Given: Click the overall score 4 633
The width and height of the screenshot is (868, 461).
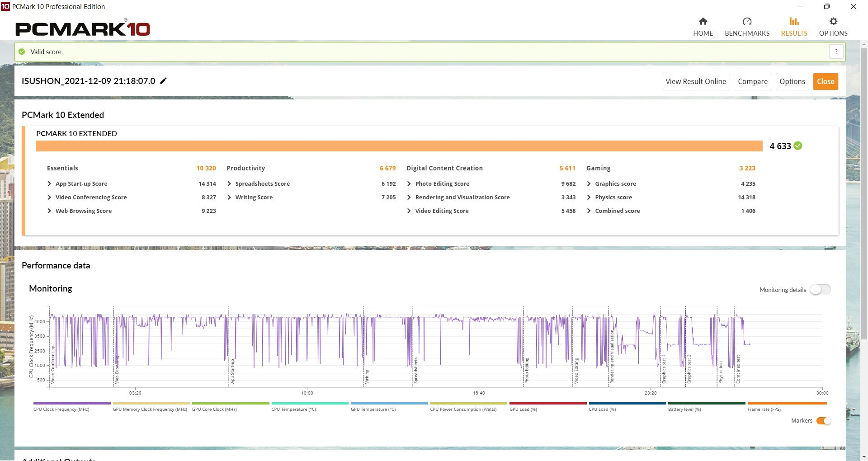Looking at the screenshot, I should [780, 146].
